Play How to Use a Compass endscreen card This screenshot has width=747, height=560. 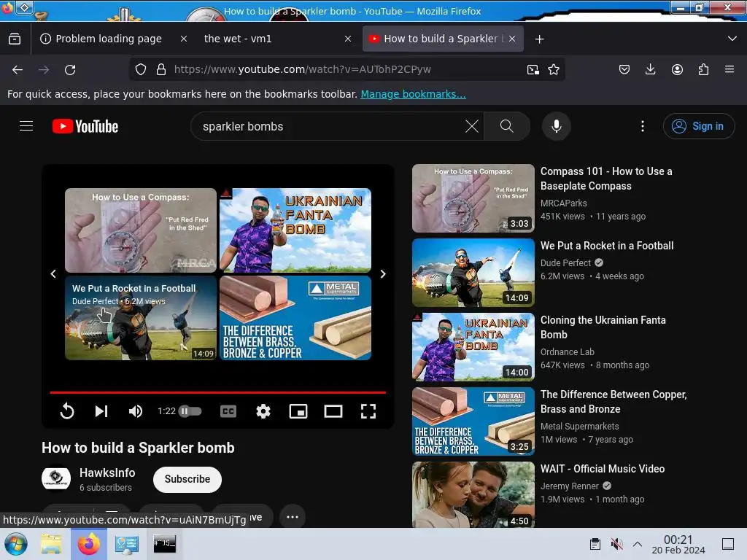coord(141,230)
